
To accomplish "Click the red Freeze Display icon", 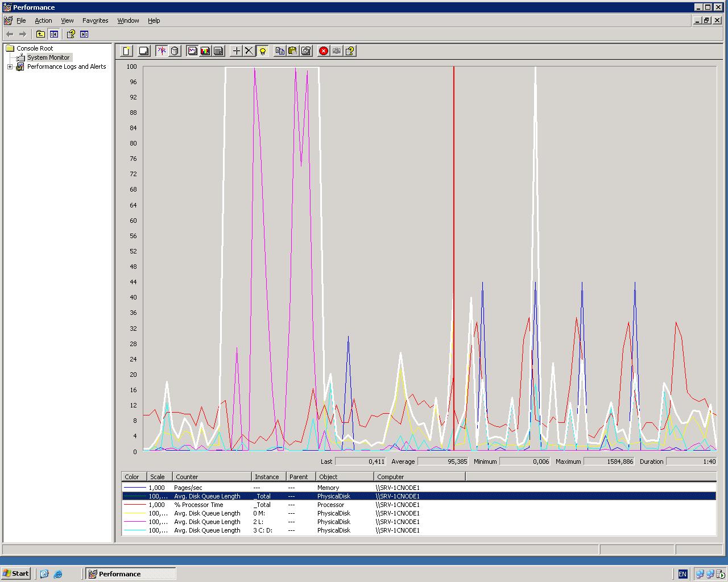I will tap(324, 51).
